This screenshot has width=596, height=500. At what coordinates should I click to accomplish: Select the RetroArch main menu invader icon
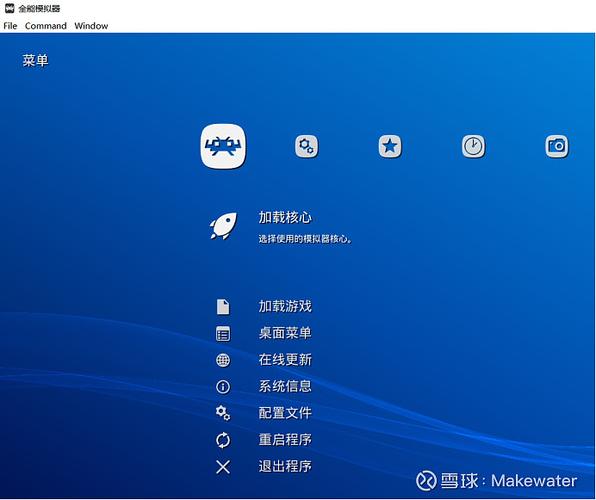(223, 146)
